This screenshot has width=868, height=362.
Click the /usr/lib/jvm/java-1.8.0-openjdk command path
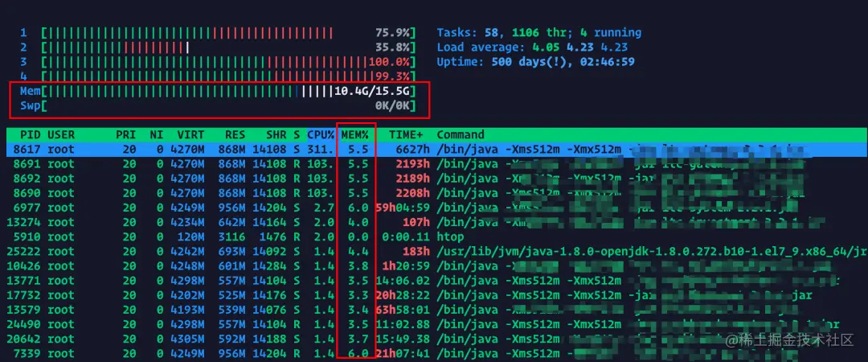(652, 251)
